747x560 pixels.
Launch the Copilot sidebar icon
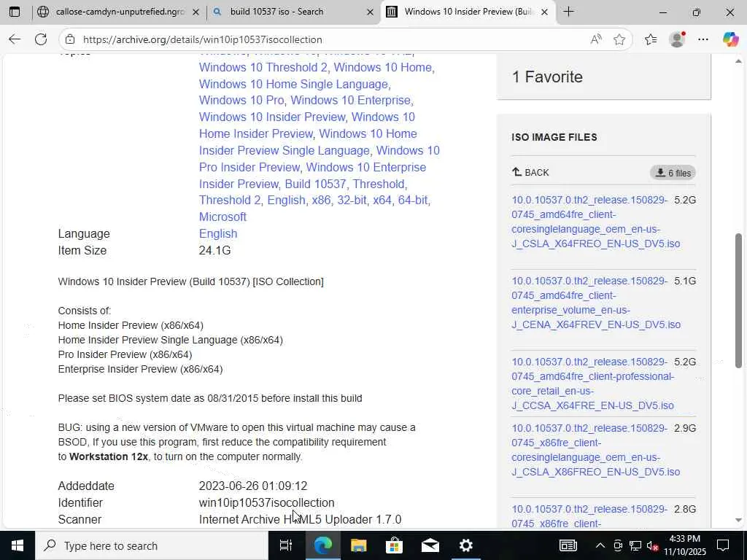point(729,39)
